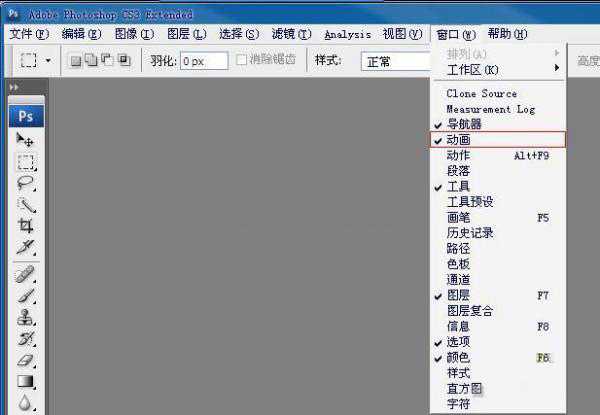Image resolution: width=600 pixels, height=415 pixels.
Task: Select the Crop tool
Action: pyautogui.click(x=26, y=226)
